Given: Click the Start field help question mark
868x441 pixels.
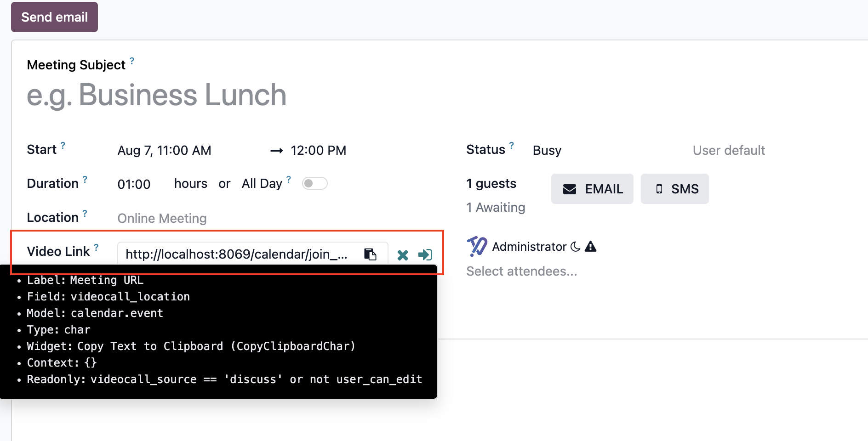Looking at the screenshot, I should click(x=63, y=146).
